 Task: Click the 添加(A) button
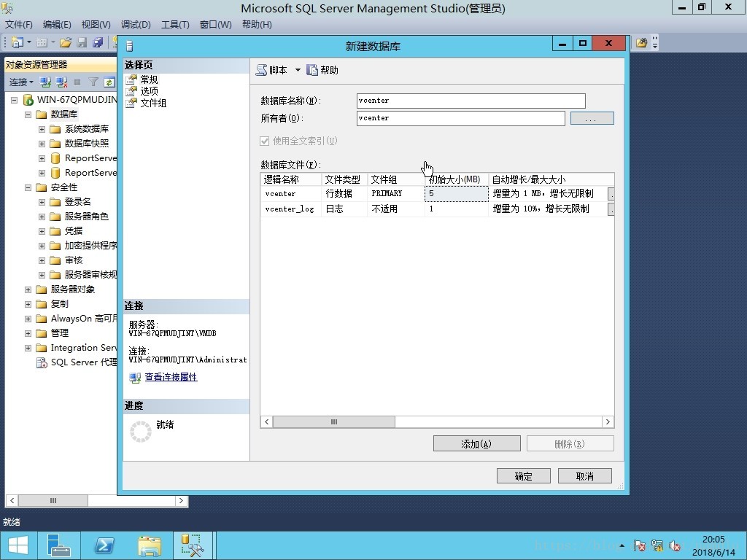click(476, 443)
